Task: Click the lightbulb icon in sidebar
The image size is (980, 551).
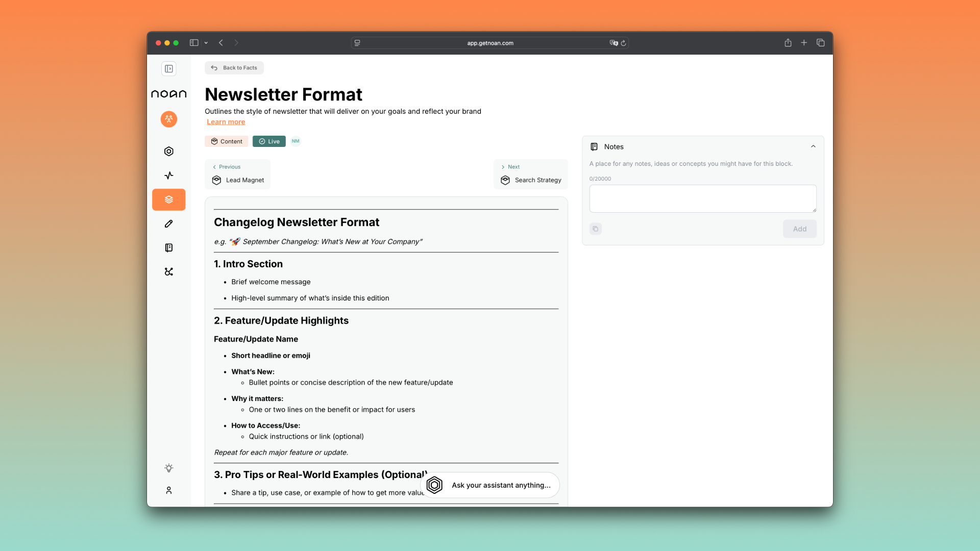Action: coord(169,468)
